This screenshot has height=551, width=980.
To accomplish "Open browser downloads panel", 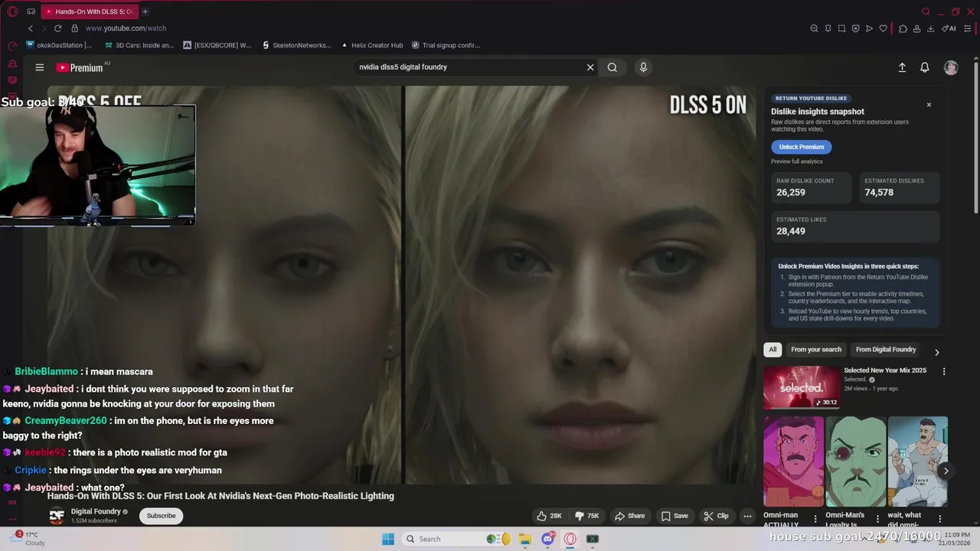I will click(930, 28).
